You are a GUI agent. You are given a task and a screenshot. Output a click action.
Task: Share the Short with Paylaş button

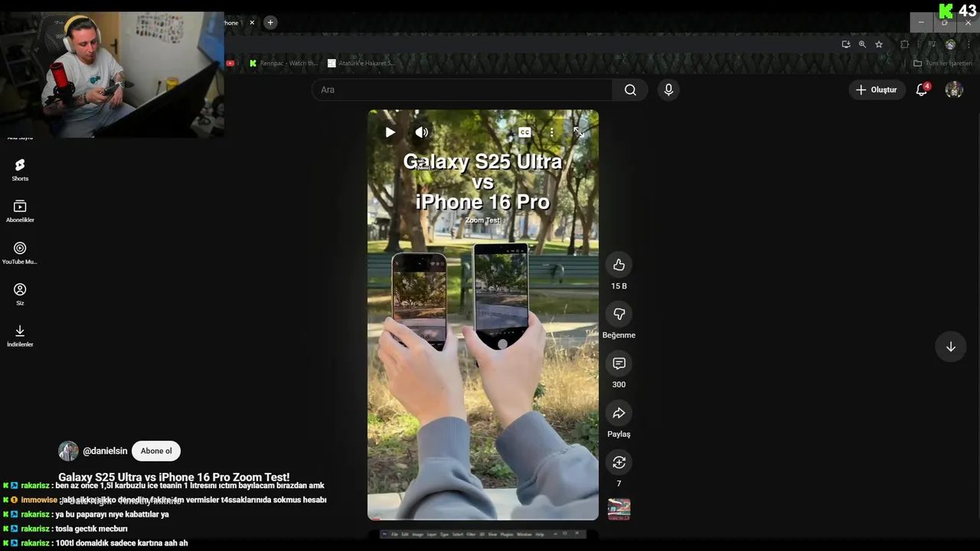[x=619, y=413]
